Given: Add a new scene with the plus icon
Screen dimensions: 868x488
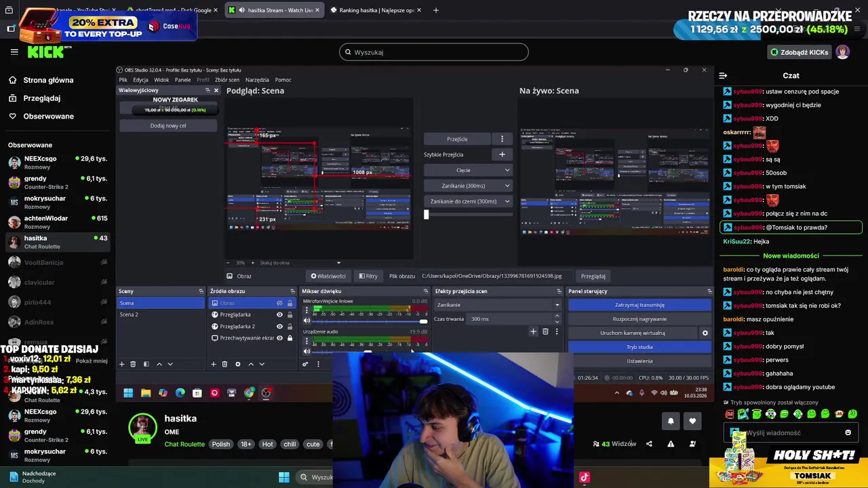Looking at the screenshot, I should (x=122, y=364).
